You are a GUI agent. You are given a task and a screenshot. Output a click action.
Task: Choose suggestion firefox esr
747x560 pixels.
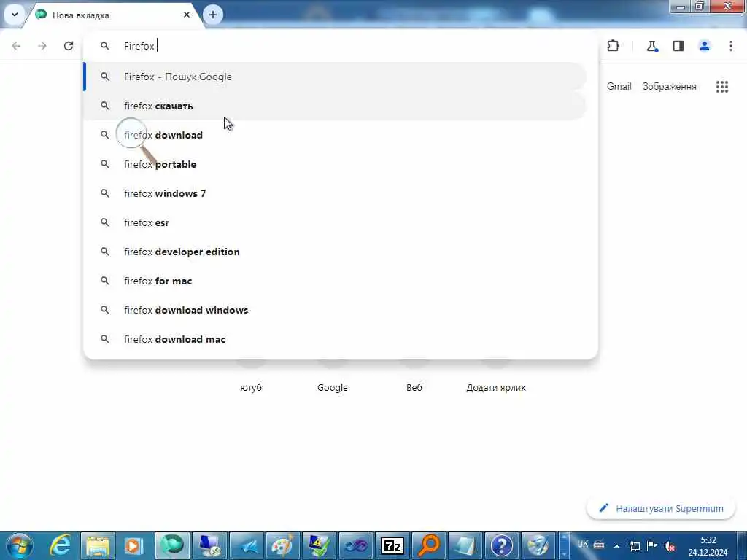tap(336, 222)
